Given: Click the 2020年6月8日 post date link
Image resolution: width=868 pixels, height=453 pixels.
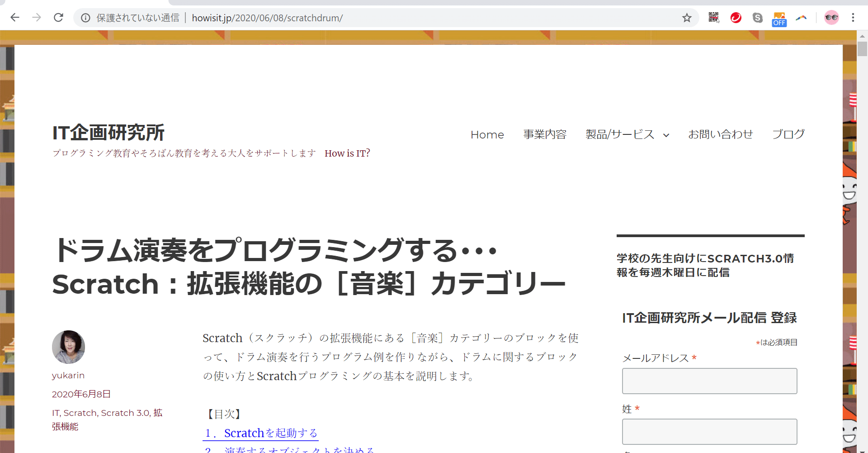Looking at the screenshot, I should 81,394.
